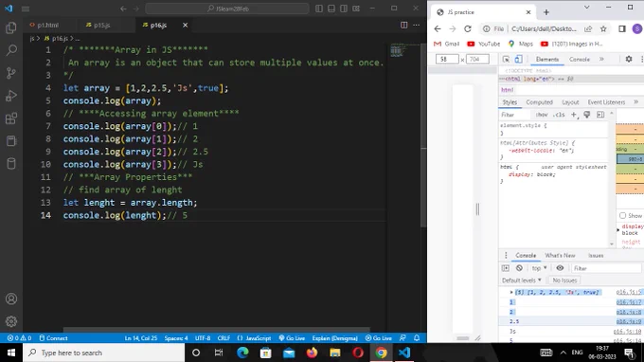Activate the inspect element picker in DevTools
Image resolution: width=644 pixels, height=362 pixels.
tap(506, 59)
